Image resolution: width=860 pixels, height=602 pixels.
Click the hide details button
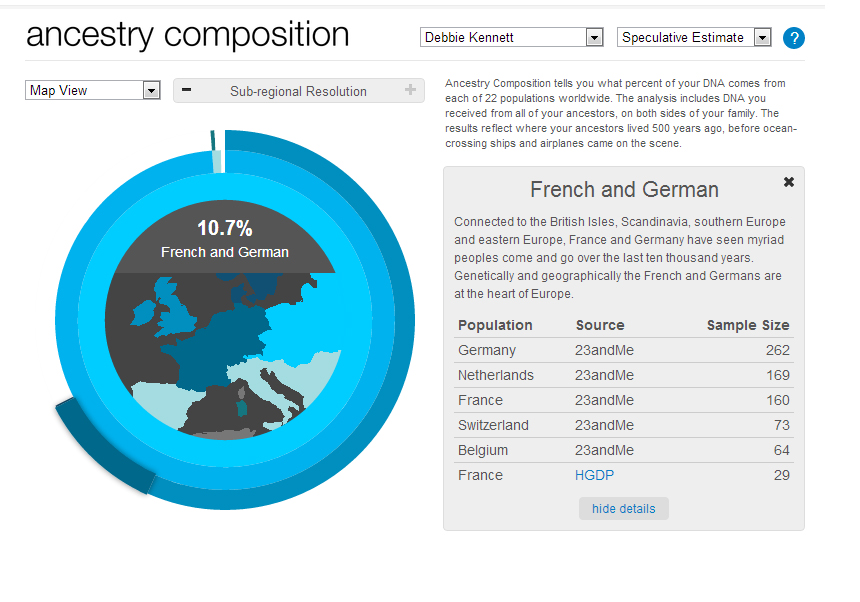623,508
